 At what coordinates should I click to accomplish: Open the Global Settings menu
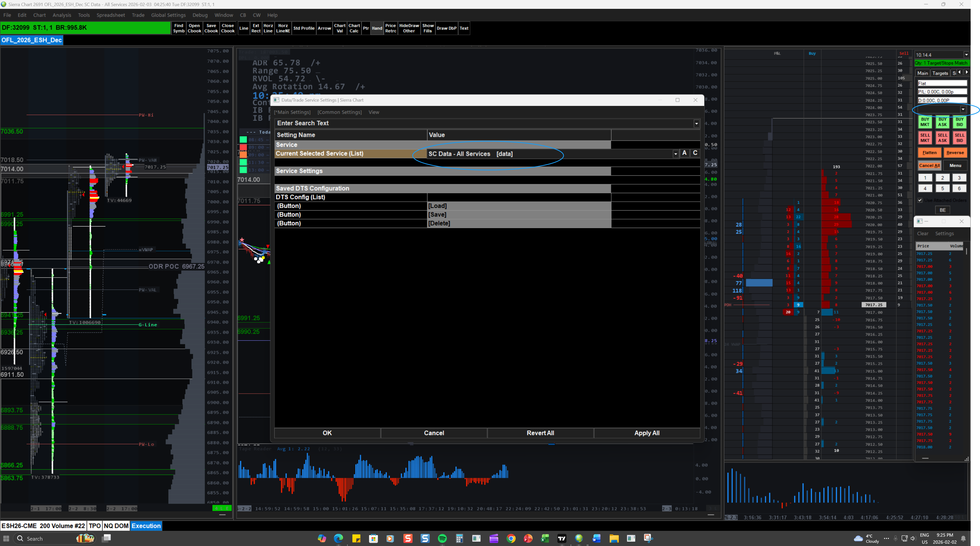coord(168,15)
